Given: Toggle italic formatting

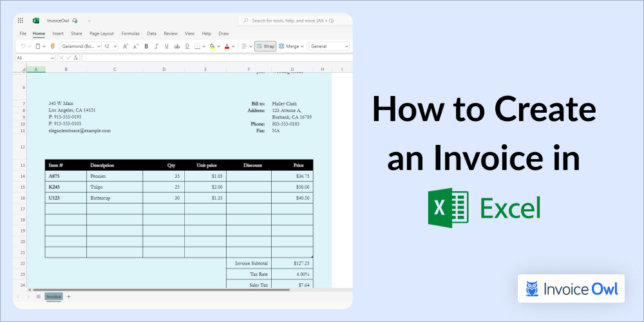Looking at the screenshot, I should (x=156, y=46).
